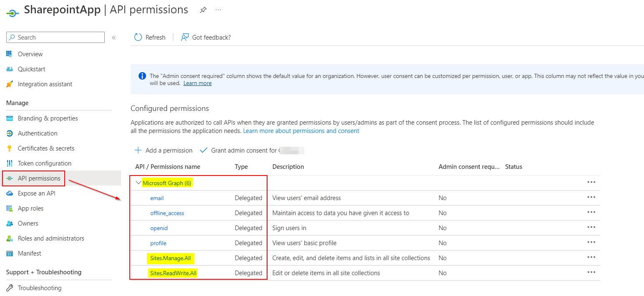Viewport: 644px width, 296px height.
Task: Open Authentication in the Manage menu
Action: point(38,133)
